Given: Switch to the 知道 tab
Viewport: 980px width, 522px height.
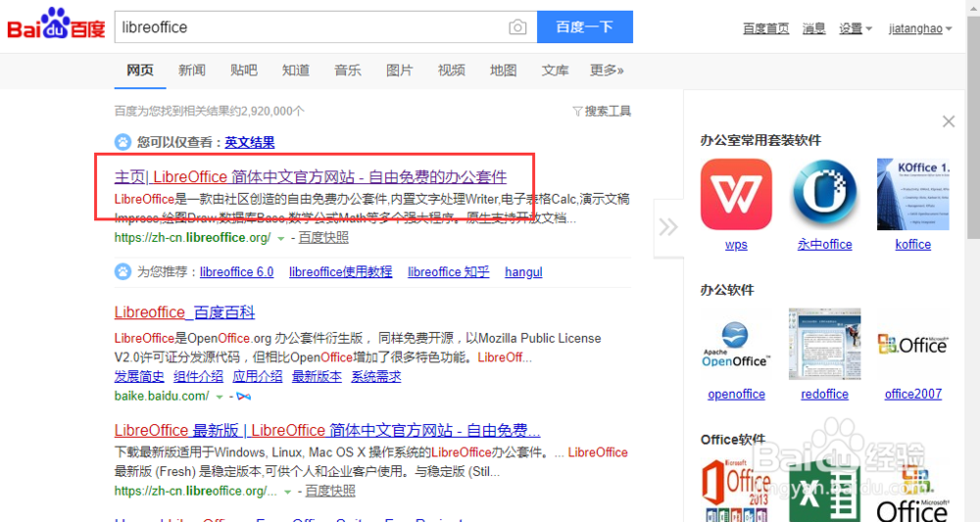Looking at the screenshot, I should click(296, 71).
